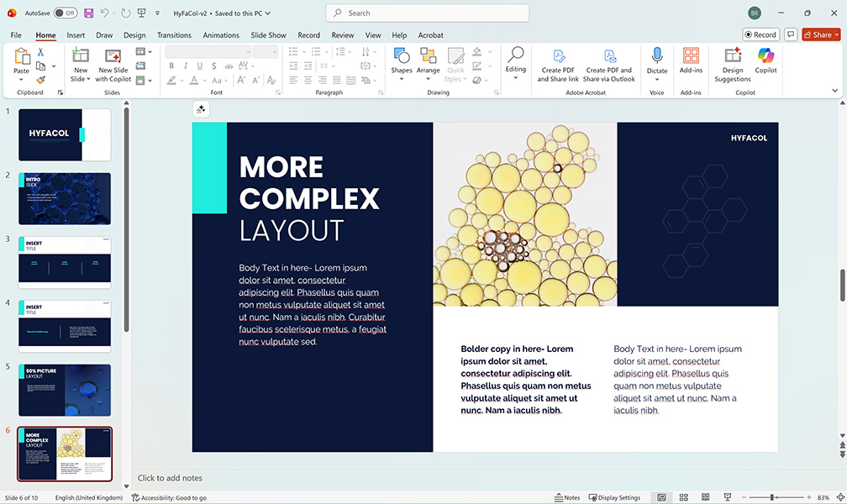The width and height of the screenshot is (847, 504).
Task: Click the Design Suggestions icon
Action: [733, 60]
